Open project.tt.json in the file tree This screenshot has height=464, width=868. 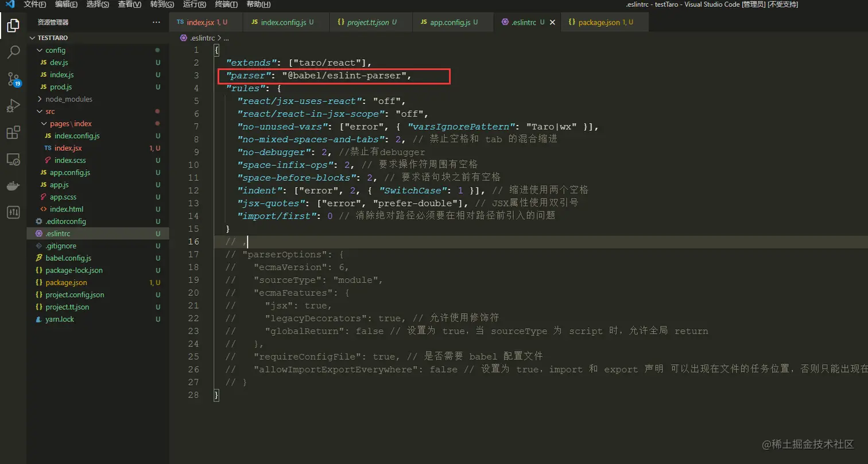pyautogui.click(x=98, y=307)
